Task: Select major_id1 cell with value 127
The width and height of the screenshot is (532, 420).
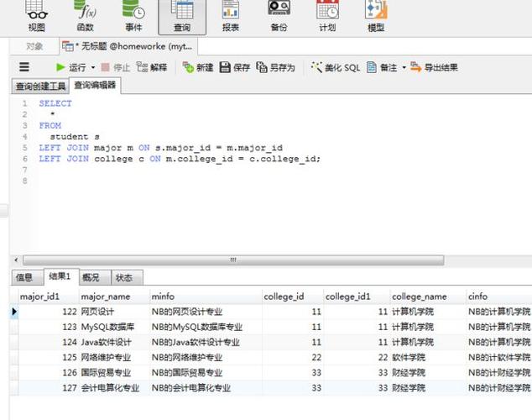Action: coord(49,388)
